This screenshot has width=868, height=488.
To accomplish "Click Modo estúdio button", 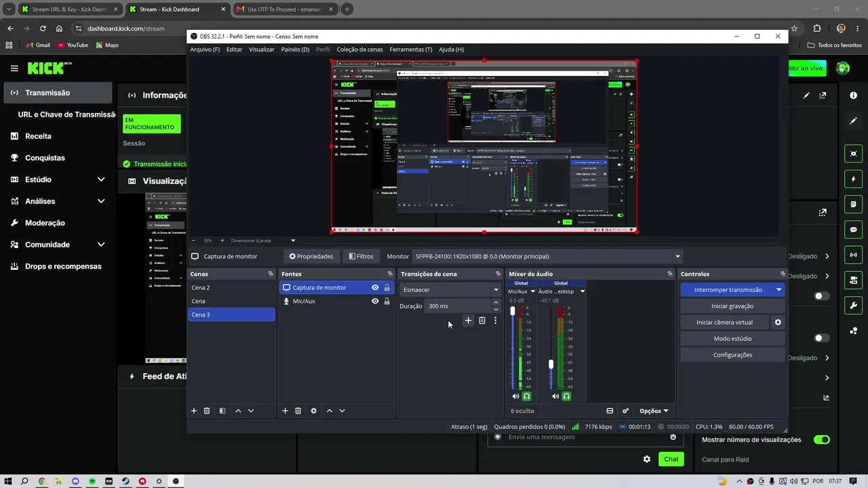I will [732, 339].
